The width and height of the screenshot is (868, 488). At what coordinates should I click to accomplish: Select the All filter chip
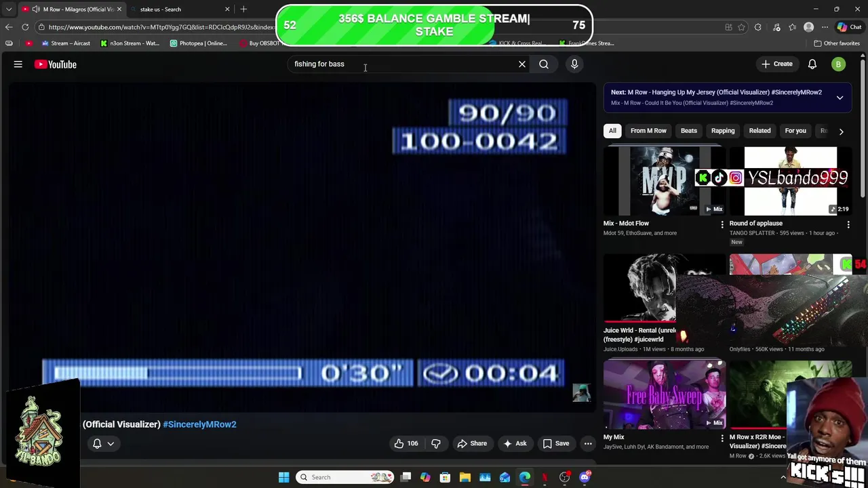[x=612, y=131]
